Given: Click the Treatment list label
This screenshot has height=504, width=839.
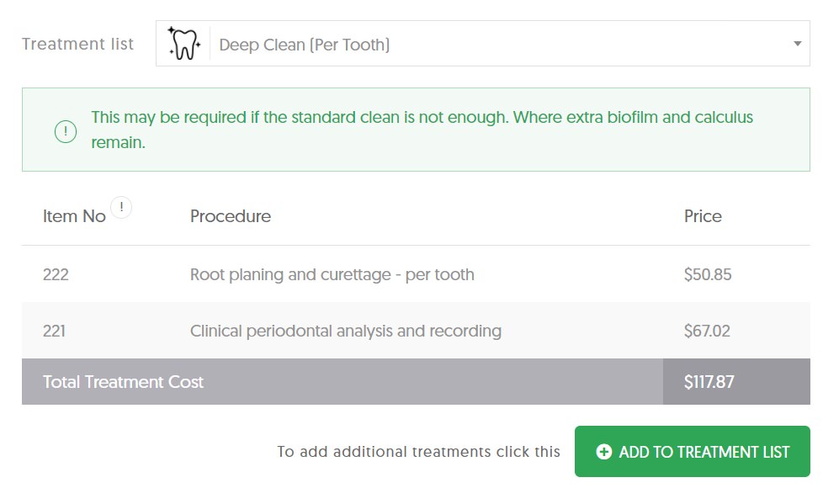Looking at the screenshot, I should 77,44.
